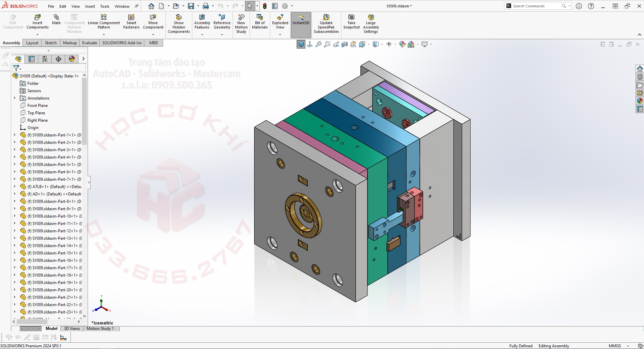644x349 pixels.
Task: Open Linear Component Pattern tool
Action: pos(104,22)
